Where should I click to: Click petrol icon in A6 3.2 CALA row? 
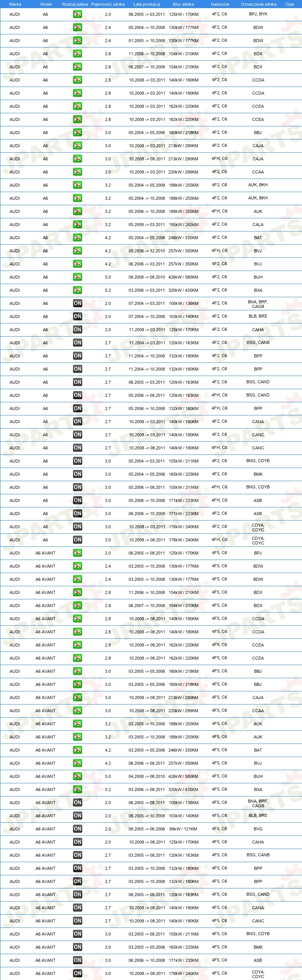coord(77,225)
